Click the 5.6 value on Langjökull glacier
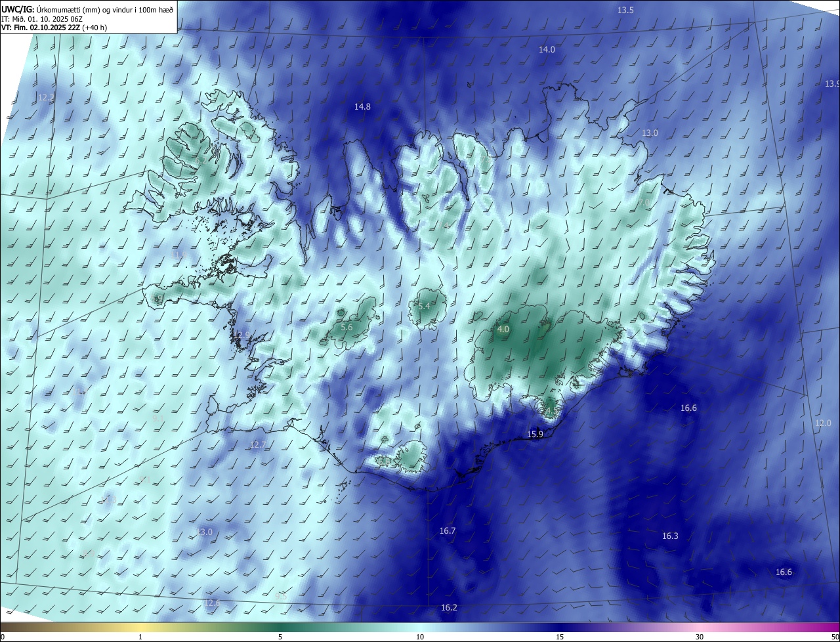This screenshot has height=642, width=840. click(x=346, y=327)
